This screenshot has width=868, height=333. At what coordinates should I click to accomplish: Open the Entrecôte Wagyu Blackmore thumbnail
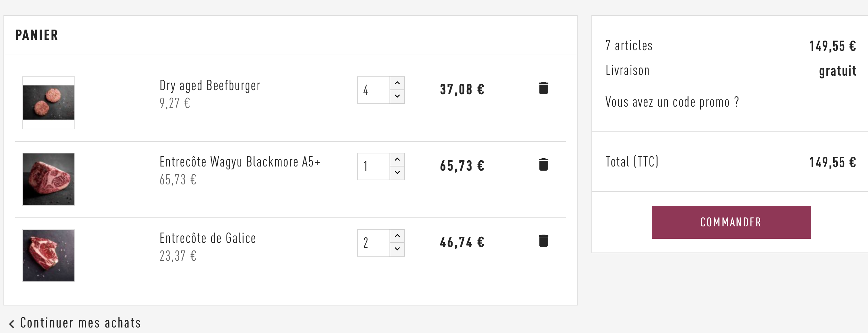(49, 179)
